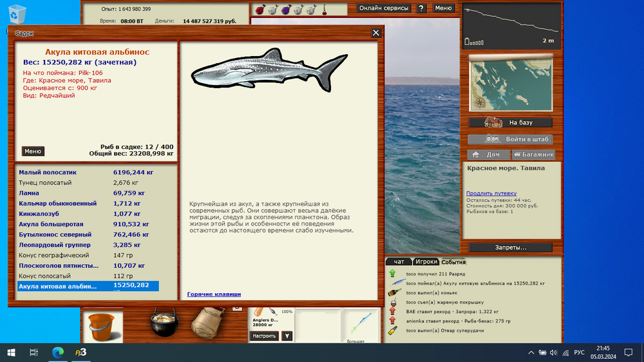Switch to the События tab
The height and width of the screenshot is (362, 644).
click(x=453, y=262)
